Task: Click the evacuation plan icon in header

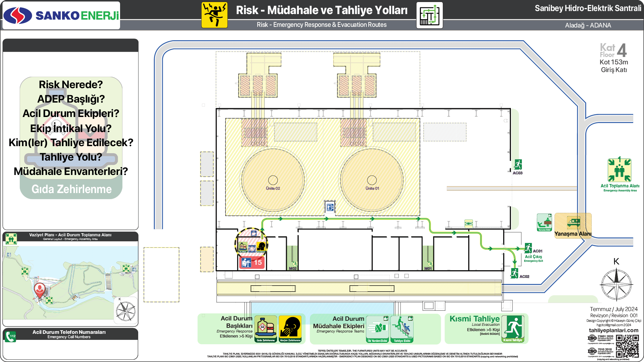Action: (429, 15)
